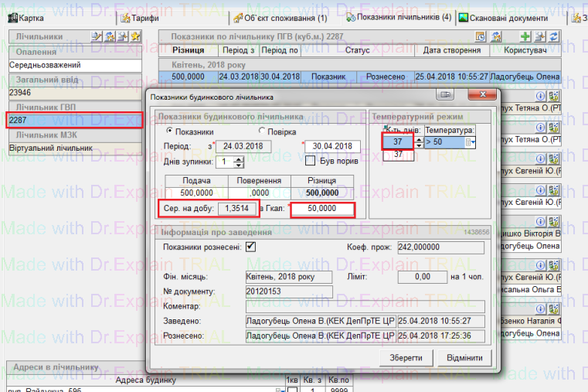Toggle the Показники рознесені checkbox
The image size is (588, 392).
click(250, 247)
